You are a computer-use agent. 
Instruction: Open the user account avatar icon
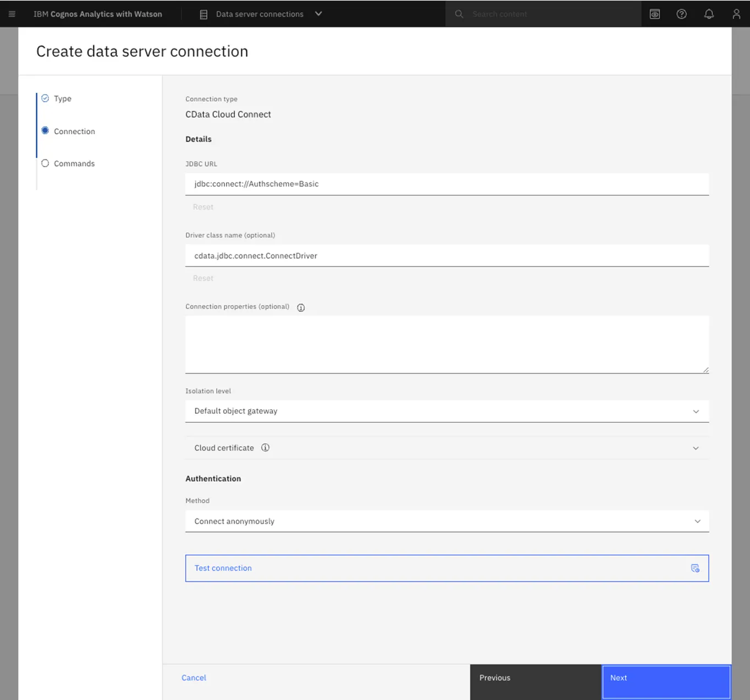click(736, 14)
